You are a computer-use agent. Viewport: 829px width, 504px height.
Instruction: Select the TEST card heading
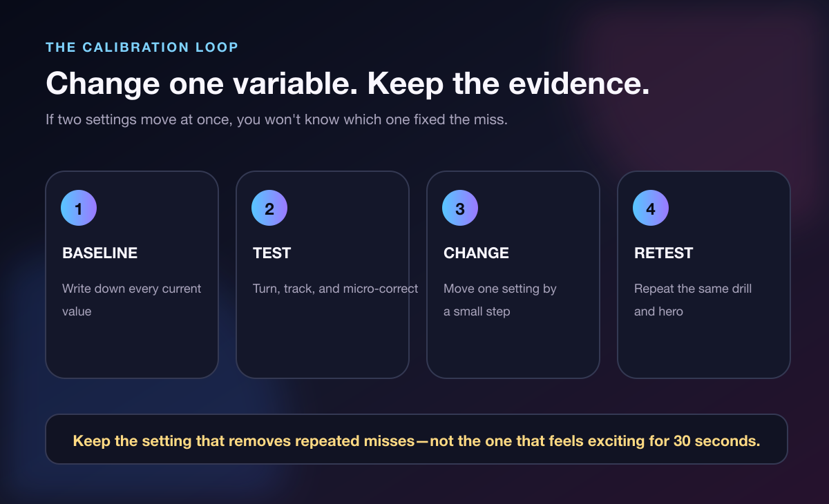click(272, 253)
